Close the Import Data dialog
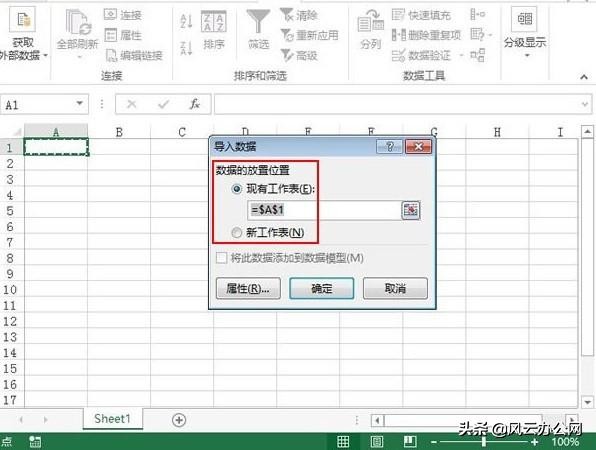 pos(418,147)
